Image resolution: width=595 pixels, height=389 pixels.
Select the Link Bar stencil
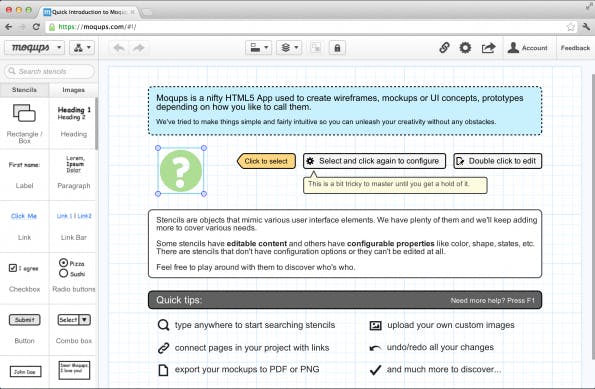tap(74, 226)
